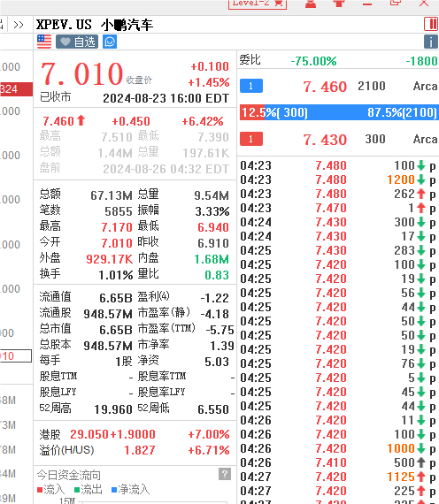The width and height of the screenshot is (439, 504).
Task: Select the ask price 7.460
Action: tap(325, 87)
